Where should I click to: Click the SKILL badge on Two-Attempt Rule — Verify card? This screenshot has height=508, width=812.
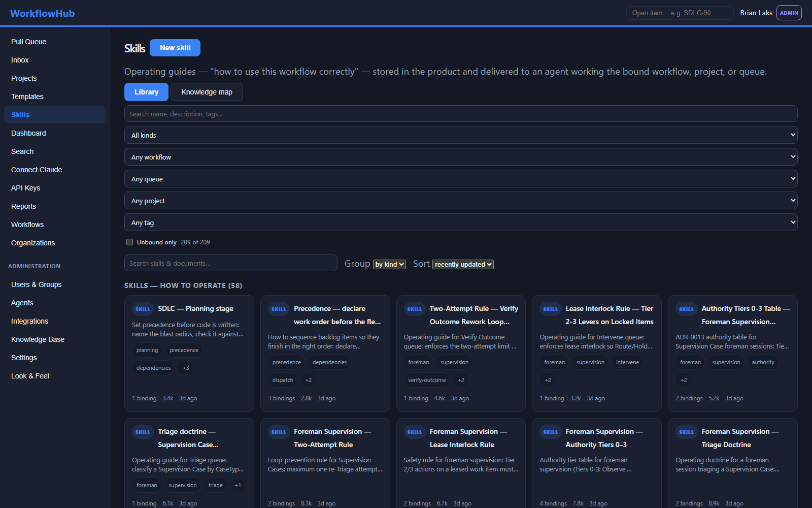point(415,309)
